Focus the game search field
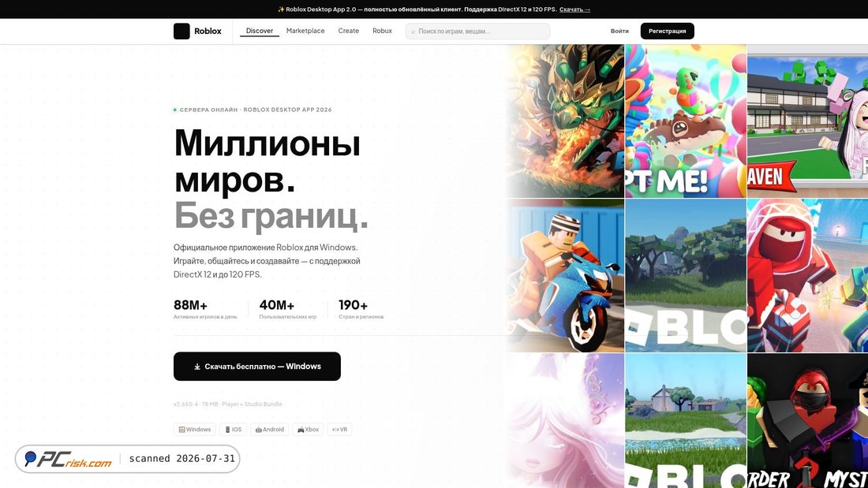Viewport: 868px width, 488px height. [x=477, y=32]
